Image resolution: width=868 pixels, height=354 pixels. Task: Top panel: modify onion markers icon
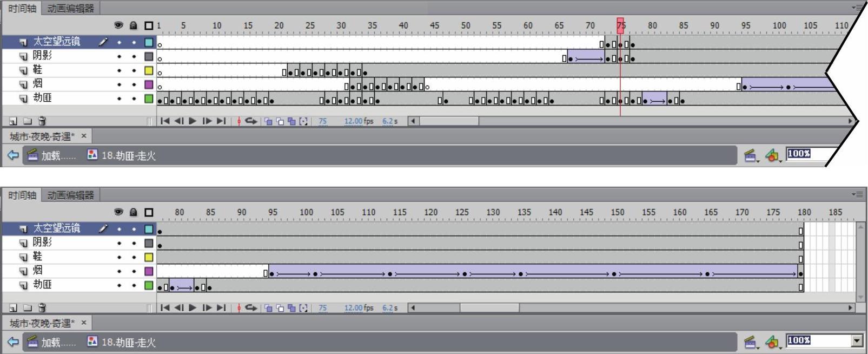click(x=303, y=121)
